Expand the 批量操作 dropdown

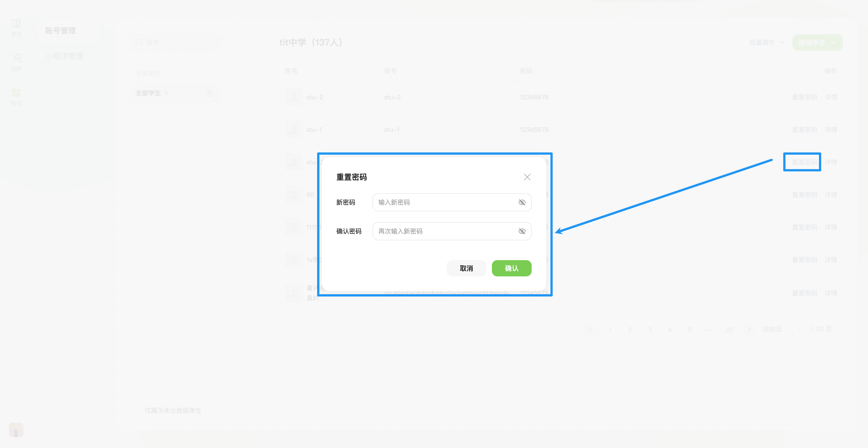(767, 42)
